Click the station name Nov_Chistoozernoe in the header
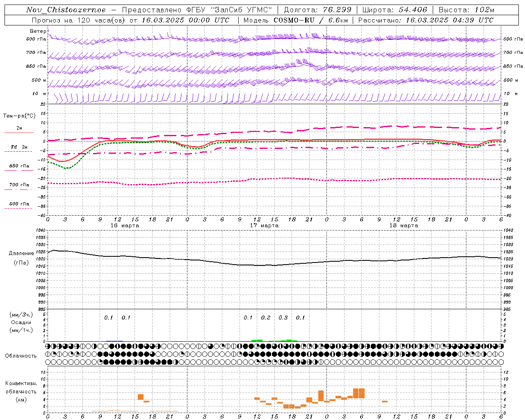525x420 pixels. pos(66,10)
